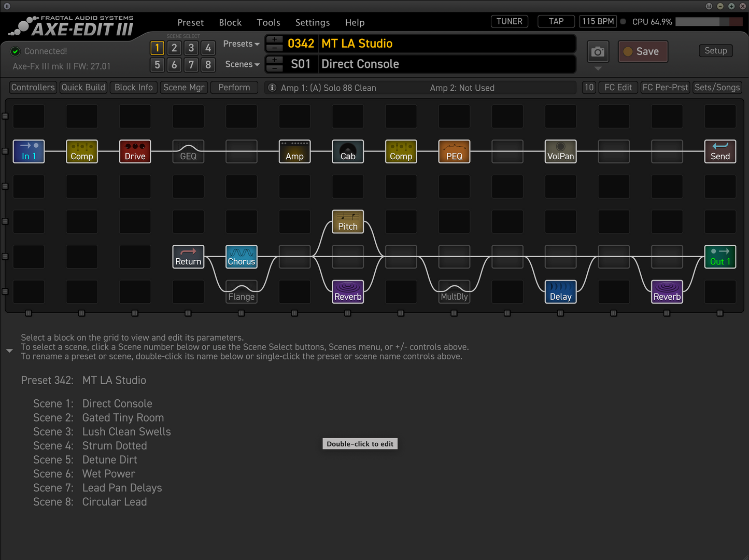Open the Scenes dropdown
Image resolution: width=749 pixels, height=560 pixels.
point(242,64)
